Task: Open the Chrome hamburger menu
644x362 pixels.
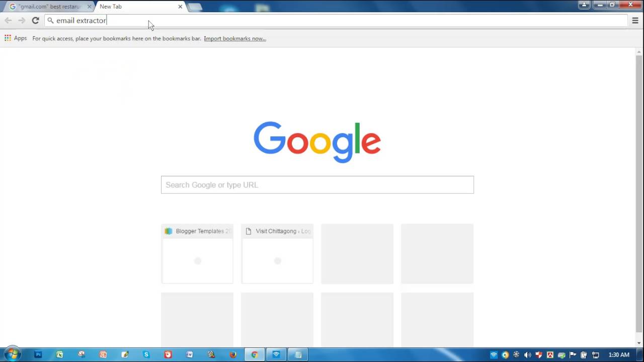Action: pyautogui.click(x=635, y=21)
